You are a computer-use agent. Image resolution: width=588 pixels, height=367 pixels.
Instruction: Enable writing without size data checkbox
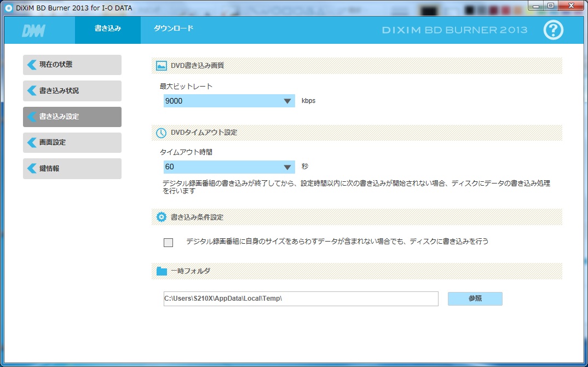[169, 243]
